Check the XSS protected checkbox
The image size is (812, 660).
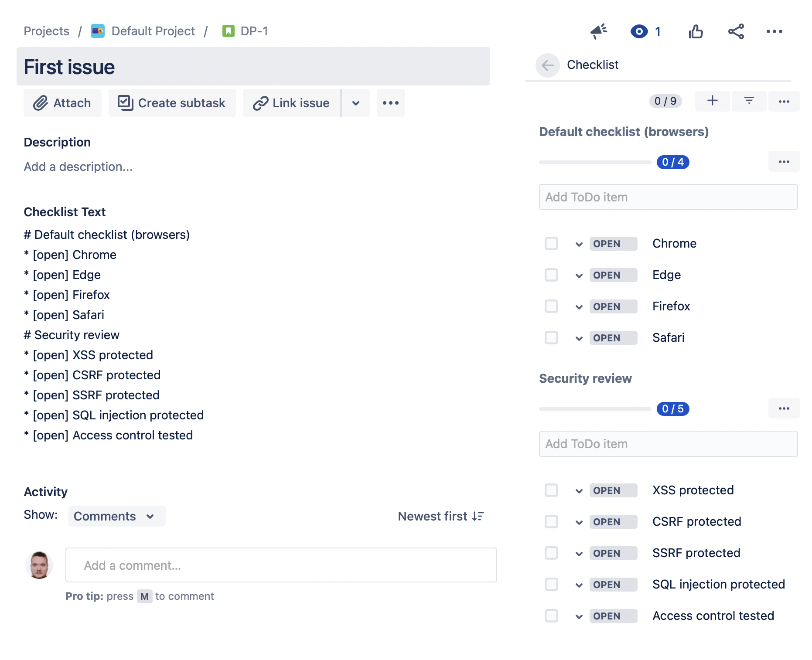(x=551, y=490)
